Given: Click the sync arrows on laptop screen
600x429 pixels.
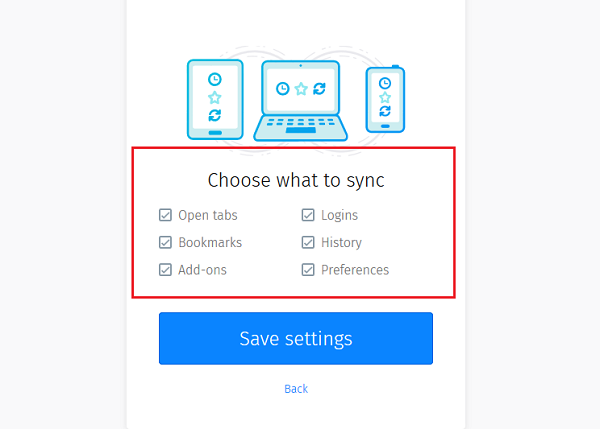Looking at the screenshot, I should tap(319, 89).
